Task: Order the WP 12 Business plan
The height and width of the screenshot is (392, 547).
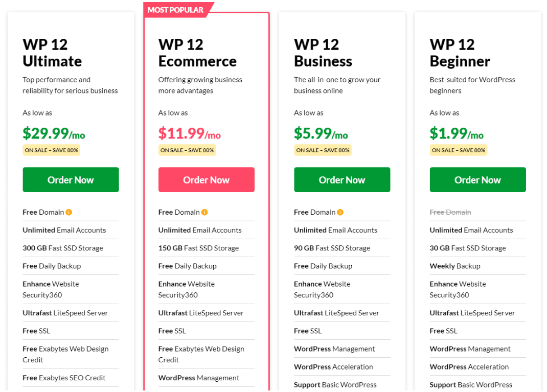Action: point(342,179)
